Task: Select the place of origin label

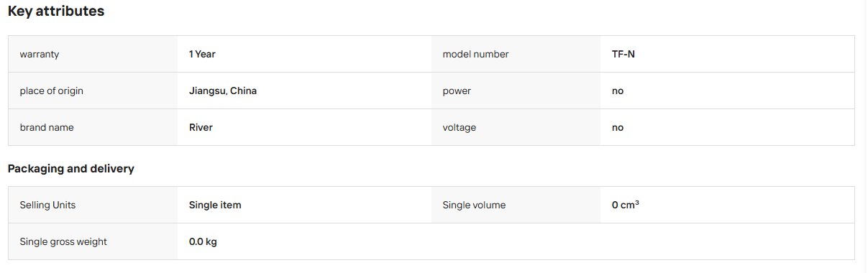Action: (57, 91)
